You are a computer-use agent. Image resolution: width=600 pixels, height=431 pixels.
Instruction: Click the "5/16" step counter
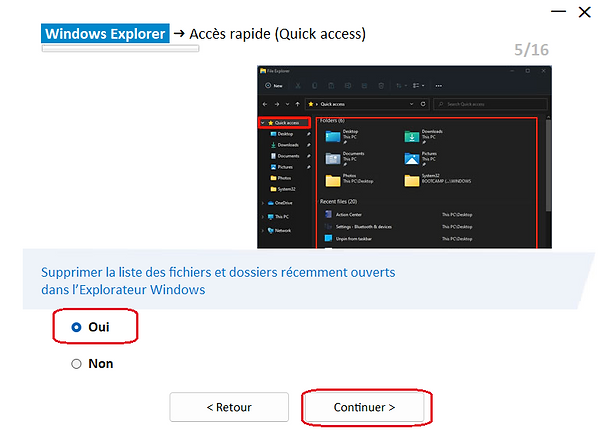click(x=532, y=50)
